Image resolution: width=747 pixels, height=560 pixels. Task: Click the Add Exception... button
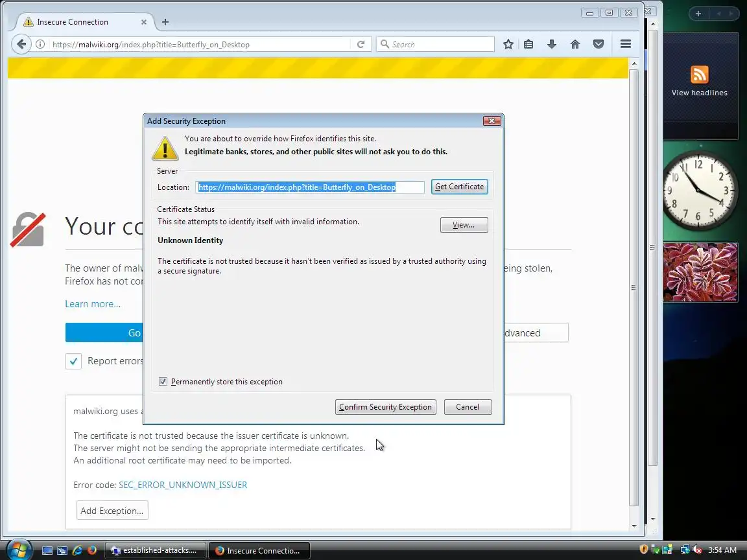coord(112,511)
